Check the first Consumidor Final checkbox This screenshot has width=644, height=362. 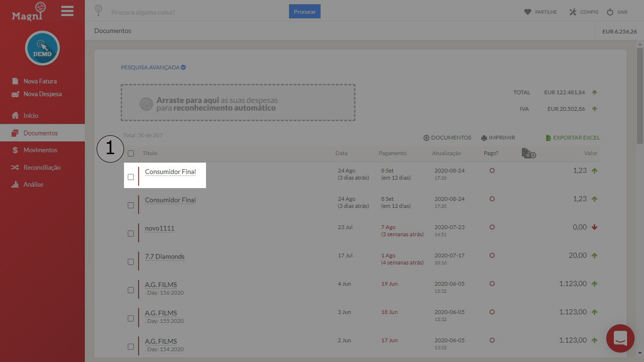pyautogui.click(x=131, y=177)
